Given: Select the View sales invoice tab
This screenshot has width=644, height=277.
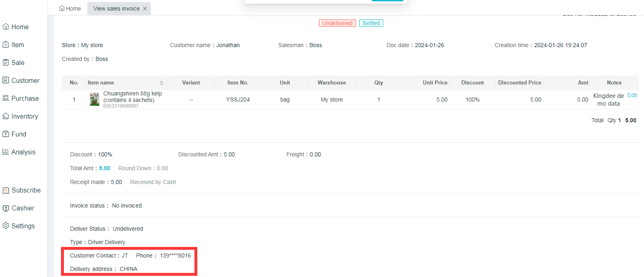Looking at the screenshot, I should (x=116, y=9).
